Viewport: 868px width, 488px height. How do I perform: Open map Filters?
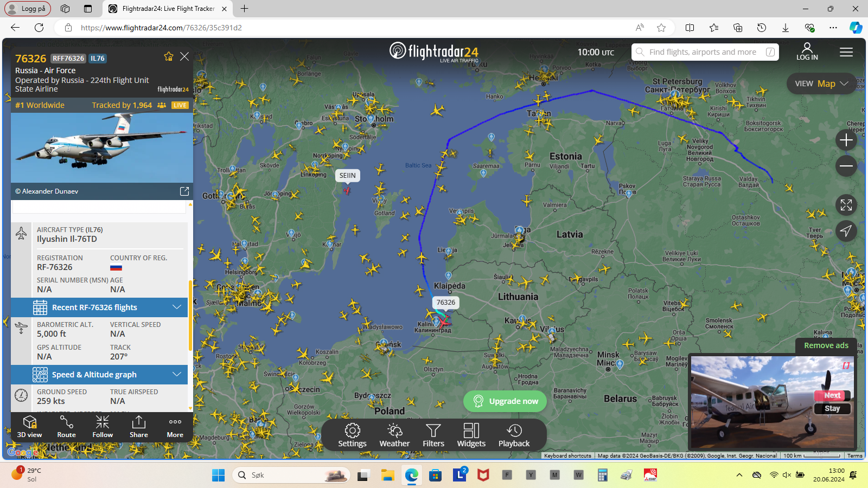coord(433,435)
